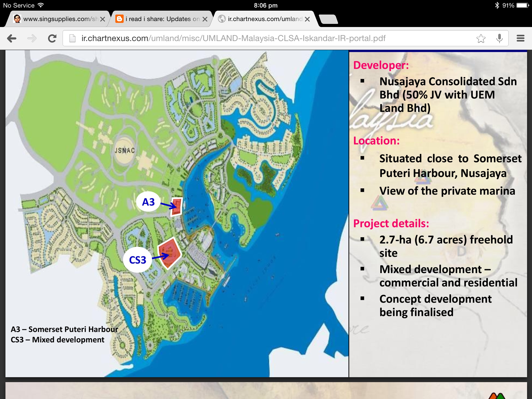
Task: Reload the current PDF page
Action: (52, 38)
